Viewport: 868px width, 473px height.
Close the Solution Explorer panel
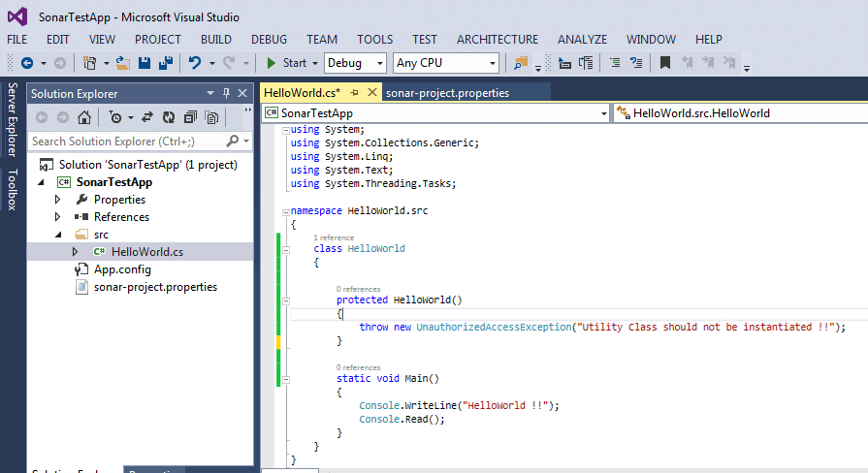click(x=242, y=93)
